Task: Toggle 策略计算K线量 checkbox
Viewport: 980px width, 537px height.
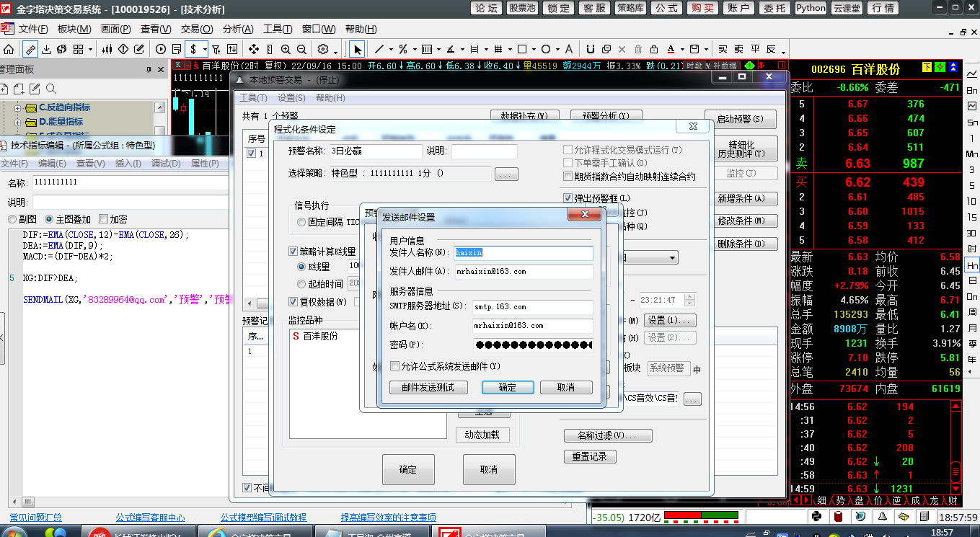Action: (x=293, y=251)
